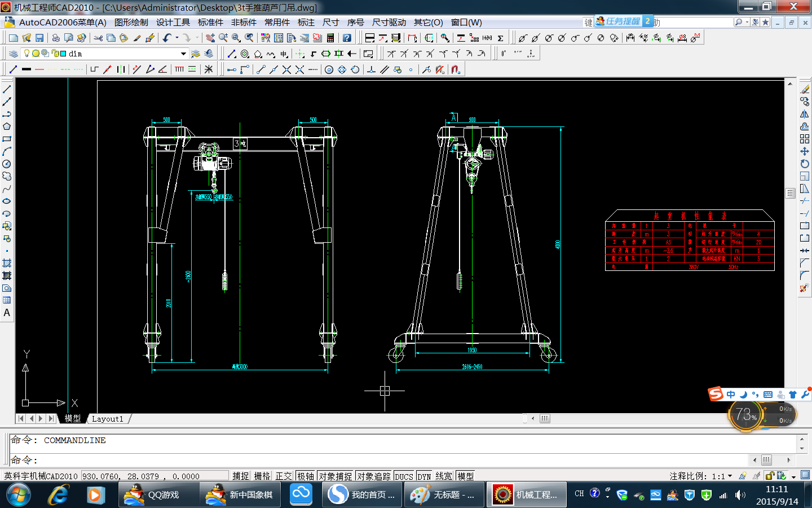Switch to the Layout1 tab
812x508 pixels.
click(x=107, y=419)
